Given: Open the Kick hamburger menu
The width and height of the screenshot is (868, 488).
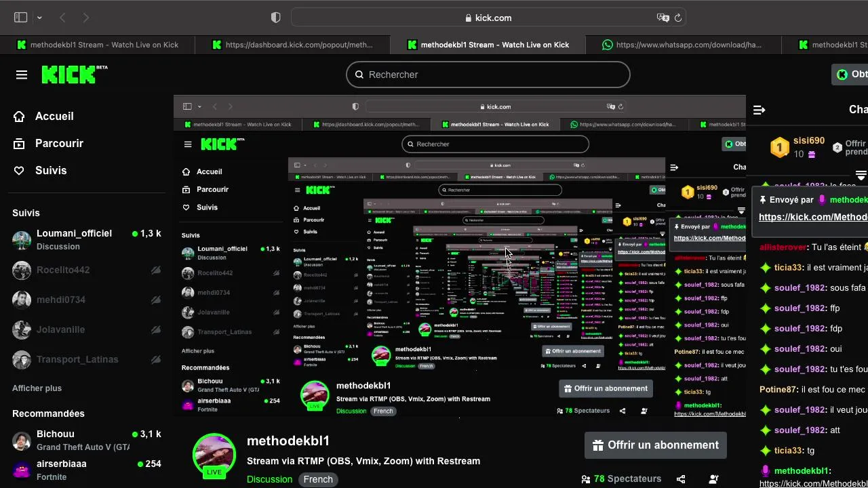Looking at the screenshot, I should pyautogui.click(x=22, y=75).
